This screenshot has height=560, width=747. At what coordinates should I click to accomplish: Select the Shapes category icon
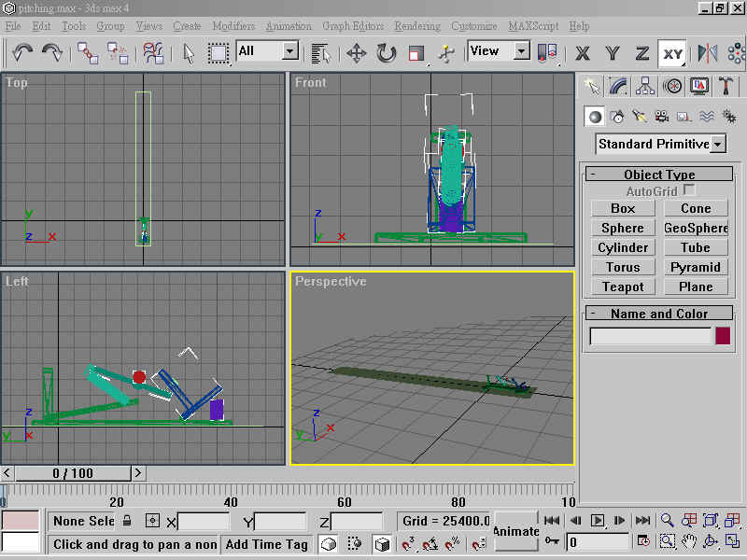(x=617, y=116)
